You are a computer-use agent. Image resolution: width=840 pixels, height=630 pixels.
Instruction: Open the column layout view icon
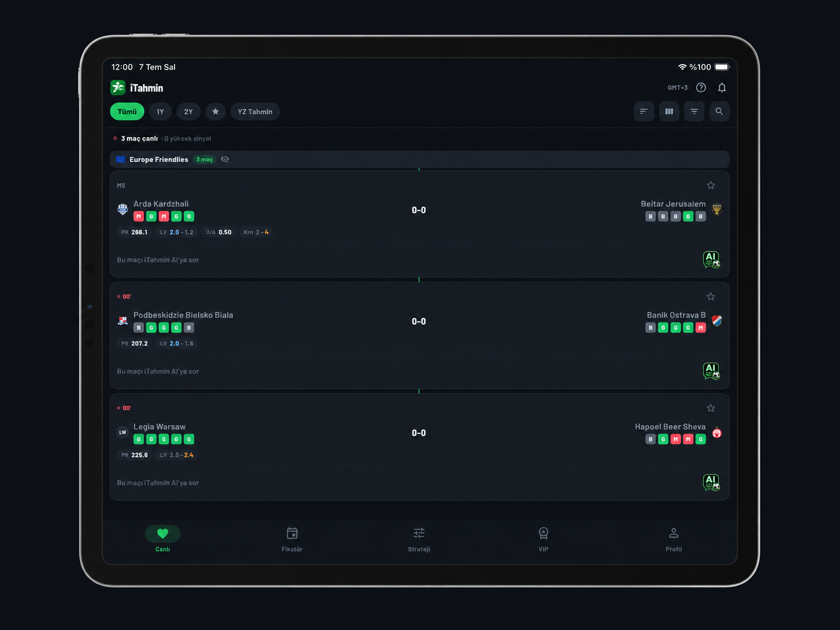669,111
